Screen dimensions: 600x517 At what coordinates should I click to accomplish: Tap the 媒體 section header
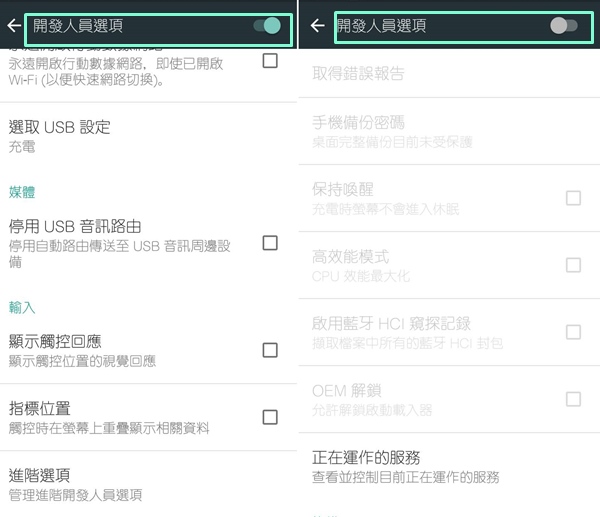click(22, 191)
